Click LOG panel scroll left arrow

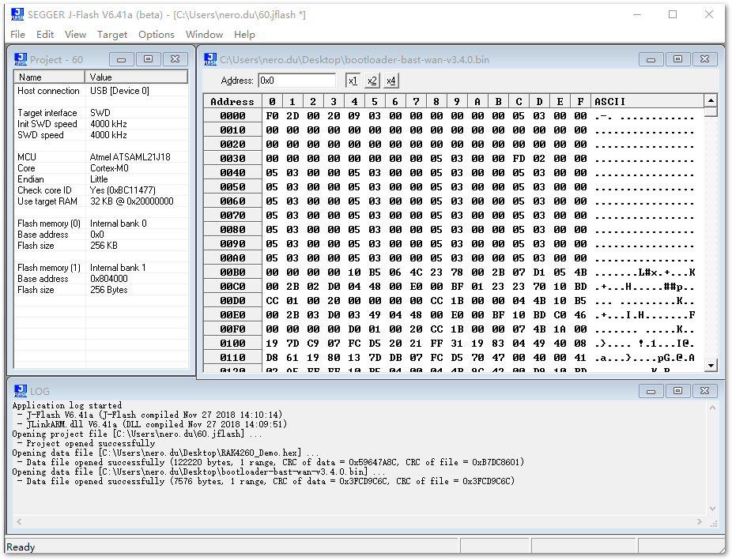[x=19, y=522]
